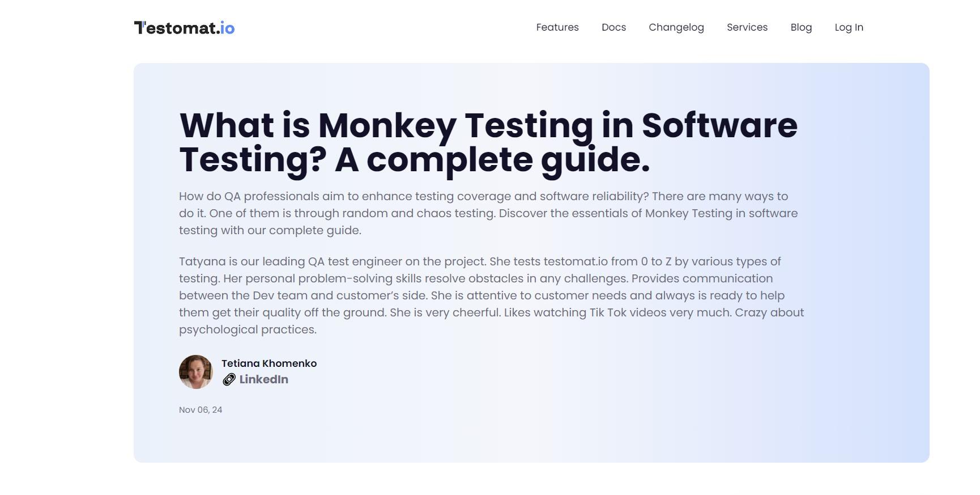Click the phrase 'psychological practices' in the bio
Screen dimensions: 980x495
tap(246, 329)
